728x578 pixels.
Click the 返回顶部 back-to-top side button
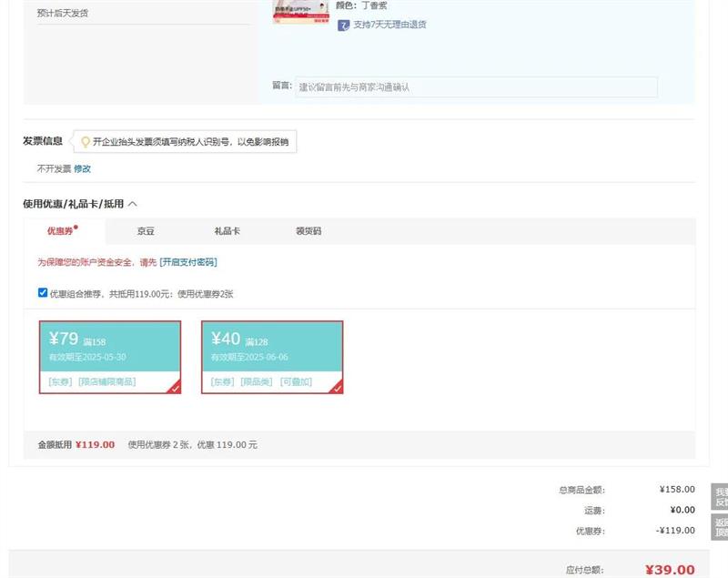[x=720, y=528]
